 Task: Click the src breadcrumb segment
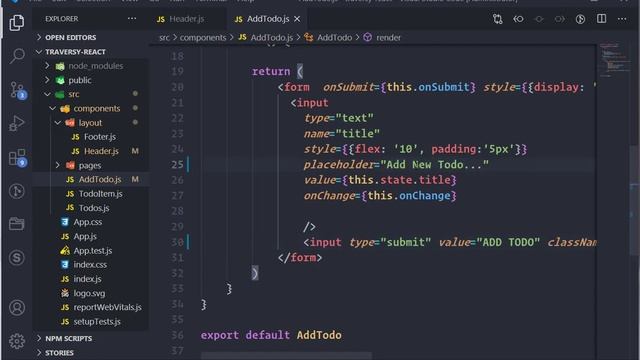click(164, 38)
